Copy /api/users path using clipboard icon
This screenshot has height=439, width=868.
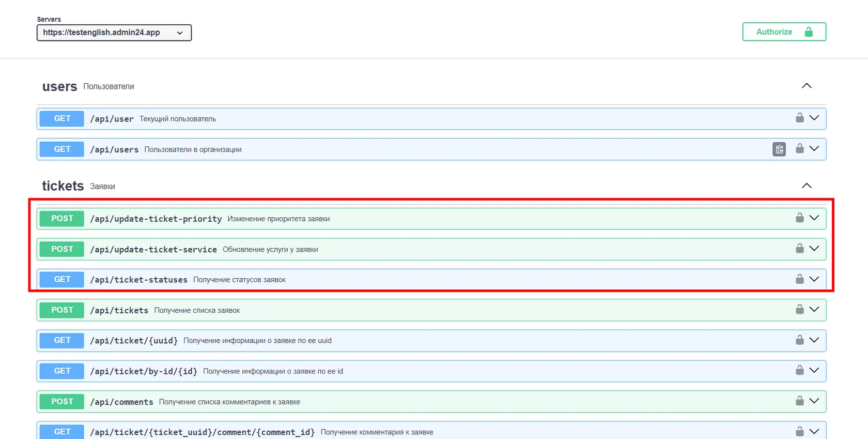pyautogui.click(x=779, y=149)
